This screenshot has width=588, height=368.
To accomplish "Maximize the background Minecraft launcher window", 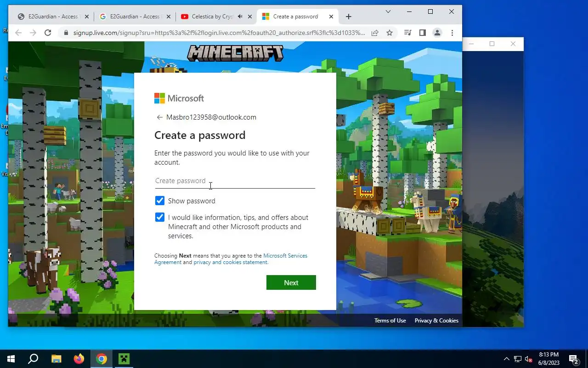I will pos(492,44).
